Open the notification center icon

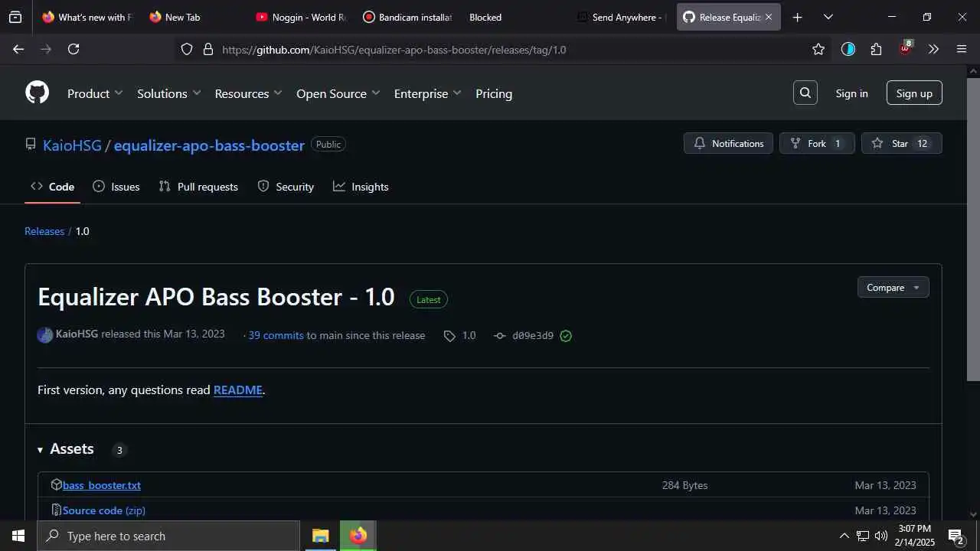[x=955, y=536]
